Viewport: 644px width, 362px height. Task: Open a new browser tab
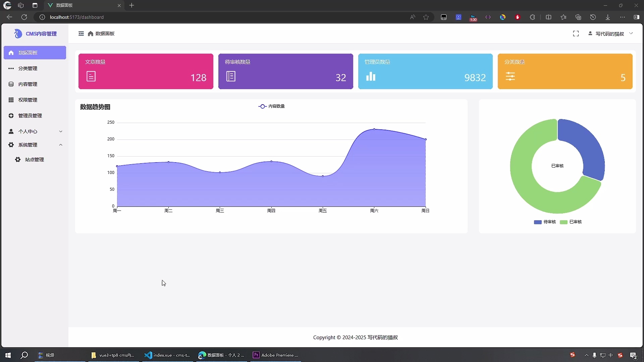(x=132, y=5)
